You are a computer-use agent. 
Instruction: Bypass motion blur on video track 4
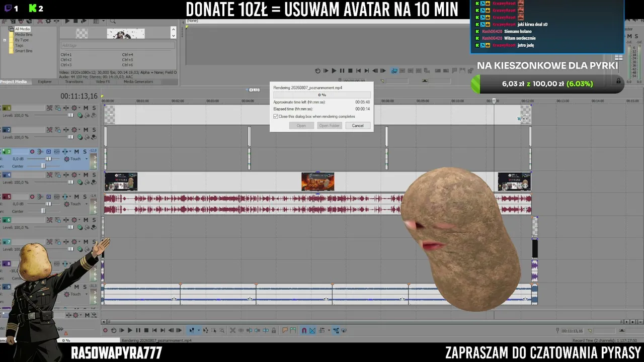coord(49,175)
